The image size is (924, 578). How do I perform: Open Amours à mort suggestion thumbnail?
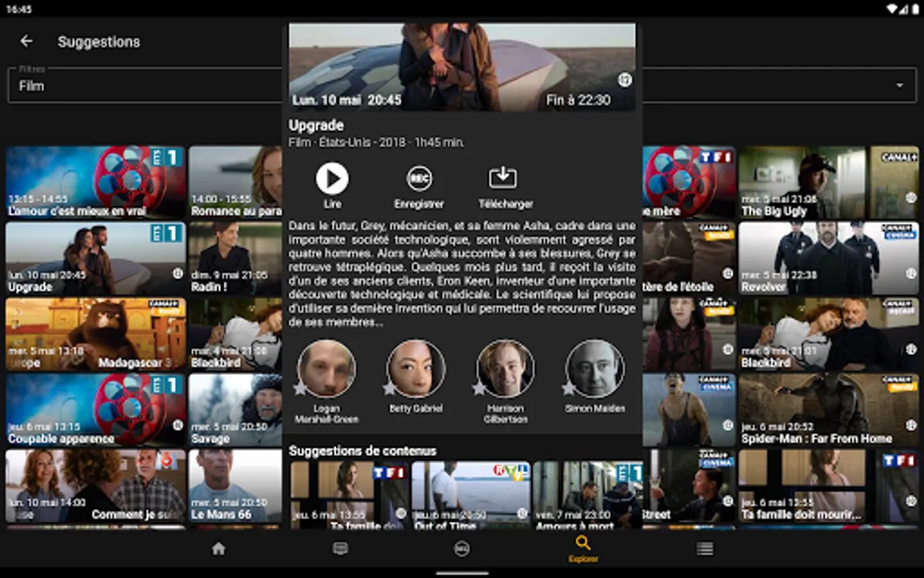[x=588, y=495]
